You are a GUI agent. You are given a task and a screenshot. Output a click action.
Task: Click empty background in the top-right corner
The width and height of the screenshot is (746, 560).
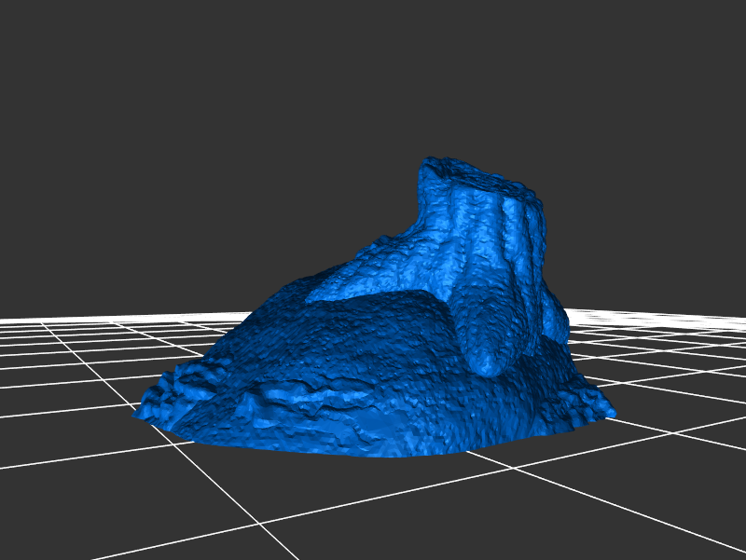(x=709, y=37)
